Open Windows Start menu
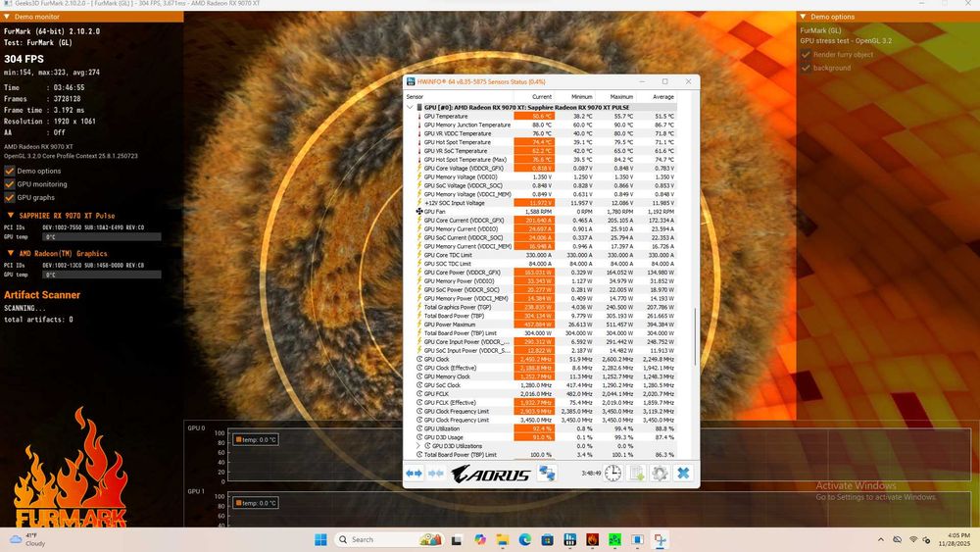This screenshot has height=552, width=980. 320,539
